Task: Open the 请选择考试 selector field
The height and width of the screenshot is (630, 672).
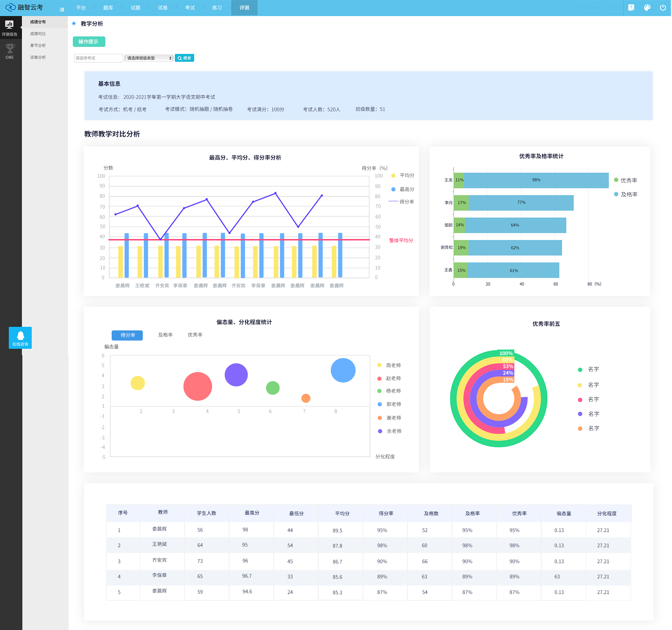Action: coord(98,58)
